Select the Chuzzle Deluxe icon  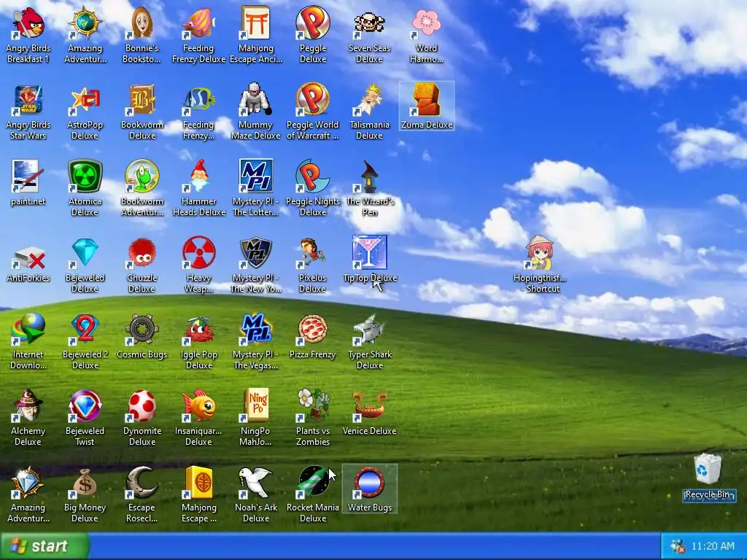pos(142,253)
